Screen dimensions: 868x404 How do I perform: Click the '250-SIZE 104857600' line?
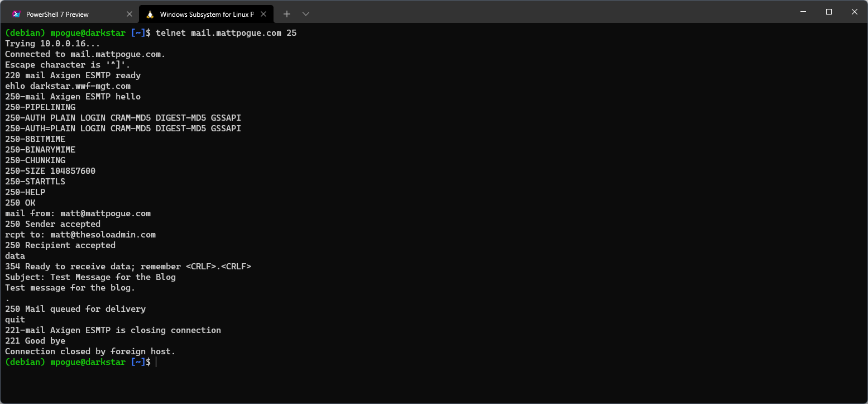(50, 171)
